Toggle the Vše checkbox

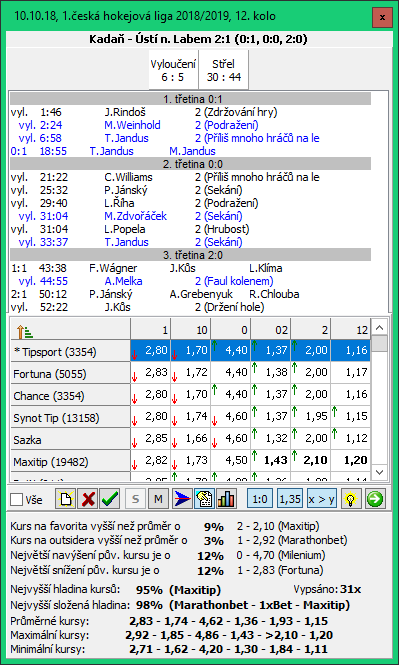17,500
